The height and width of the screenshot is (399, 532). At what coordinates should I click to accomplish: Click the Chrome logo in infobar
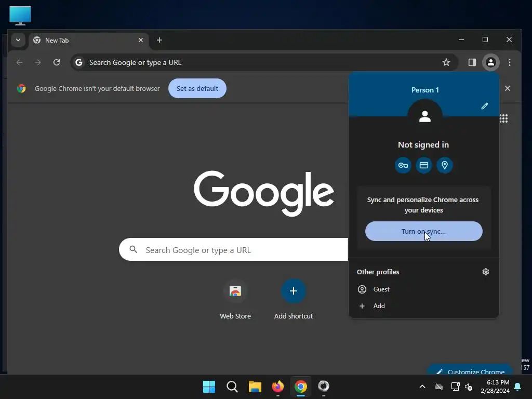click(21, 88)
